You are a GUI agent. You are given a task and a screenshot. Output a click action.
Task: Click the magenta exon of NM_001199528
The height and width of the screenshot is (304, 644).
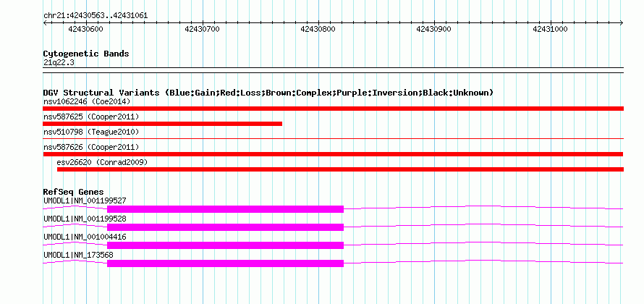pyautogui.click(x=225, y=227)
